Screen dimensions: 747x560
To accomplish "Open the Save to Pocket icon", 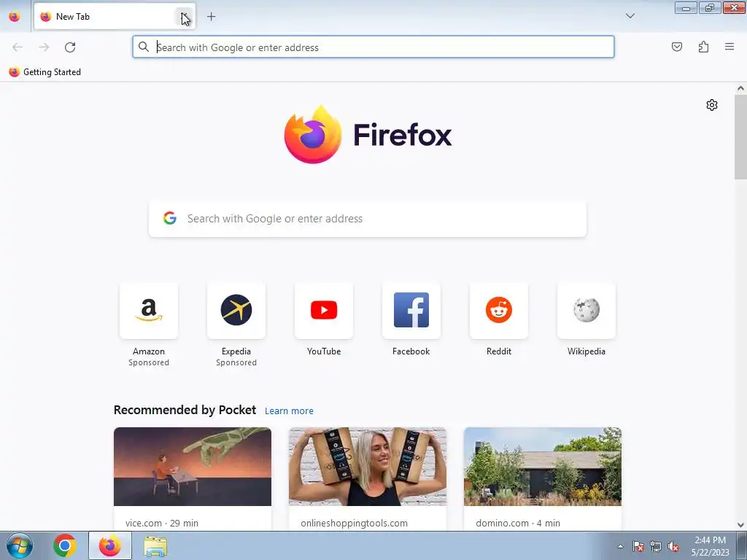I will coord(676,47).
